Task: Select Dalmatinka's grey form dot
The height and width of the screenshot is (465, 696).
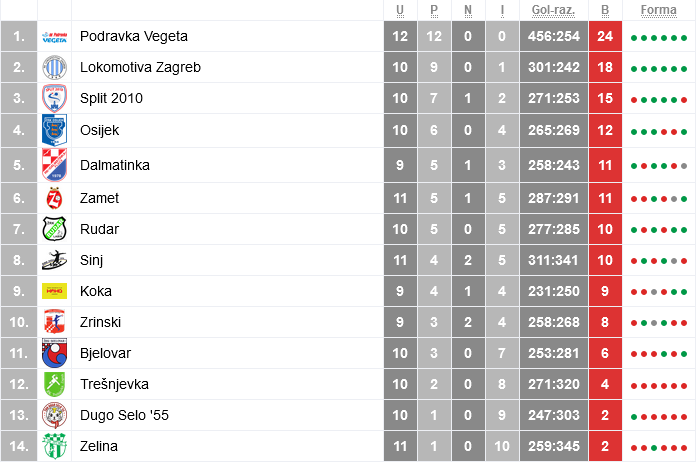Action: (x=684, y=166)
